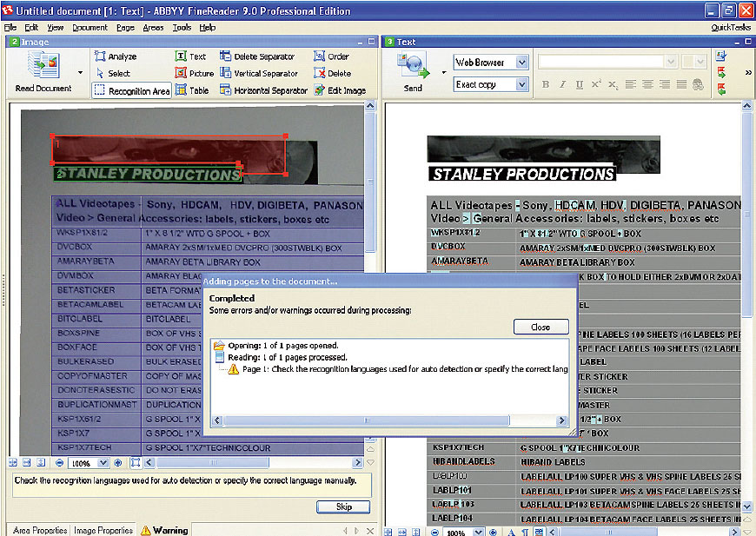
Task: Open the Areas menu
Action: [153, 28]
